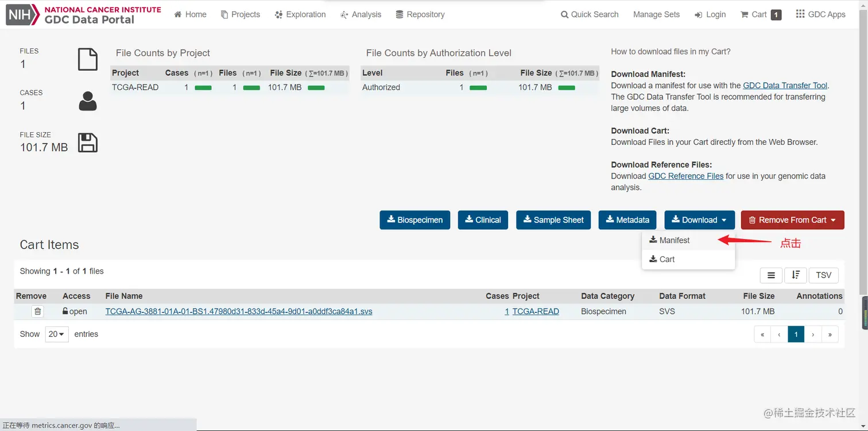Click the Access column header
This screenshot has width=868, height=431.
coord(76,296)
